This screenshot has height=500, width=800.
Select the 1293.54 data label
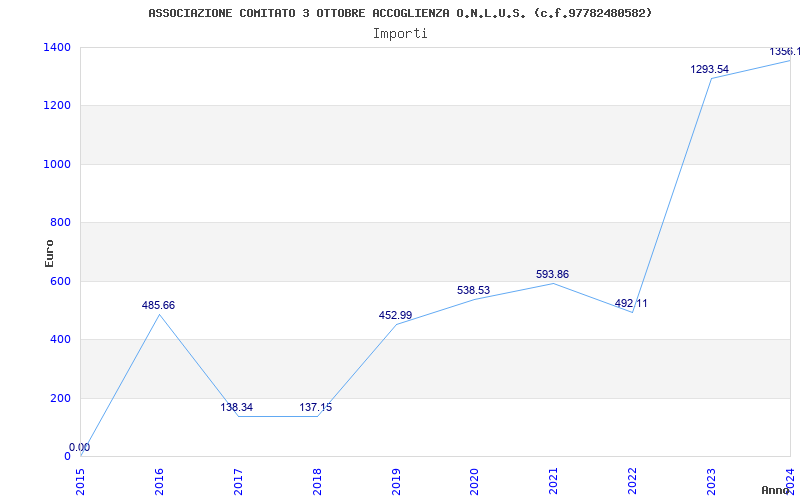[710, 69]
